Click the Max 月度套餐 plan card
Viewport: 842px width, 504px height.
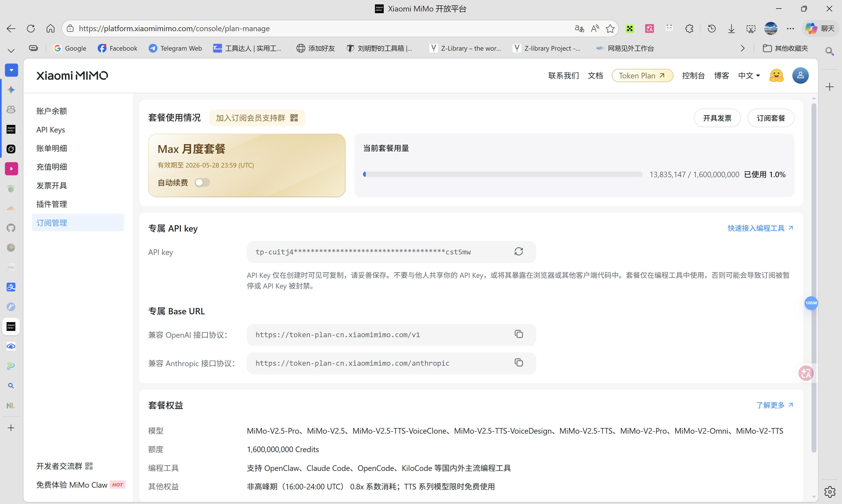pos(247,165)
